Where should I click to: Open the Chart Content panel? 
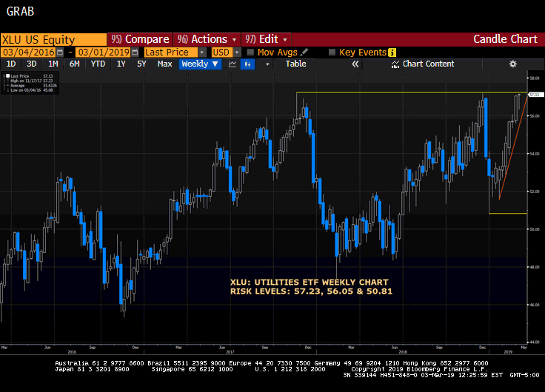click(422, 64)
